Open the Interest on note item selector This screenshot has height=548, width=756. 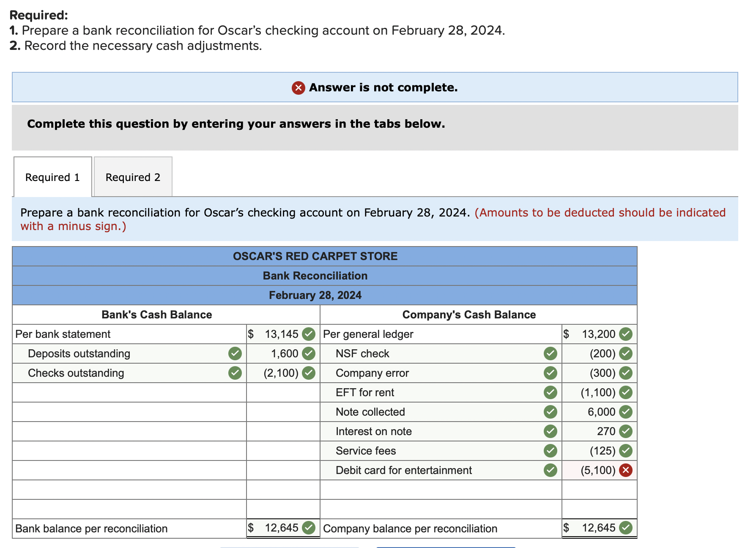[x=441, y=431]
